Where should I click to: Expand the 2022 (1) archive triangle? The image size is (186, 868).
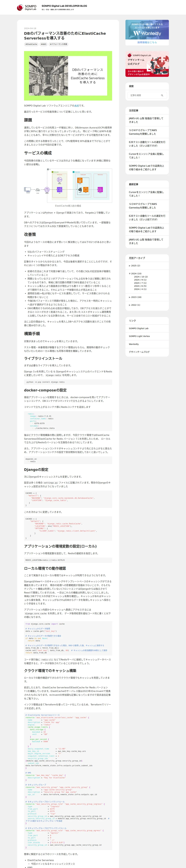point(130,305)
